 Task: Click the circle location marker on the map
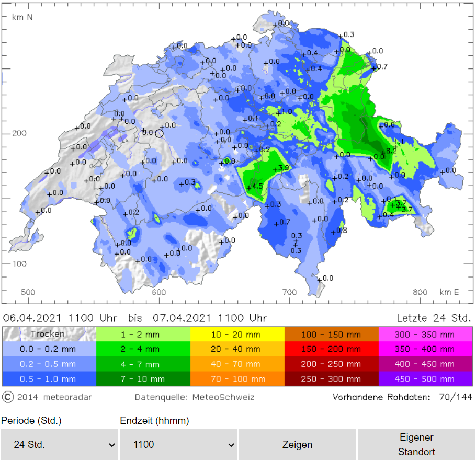click(x=160, y=133)
